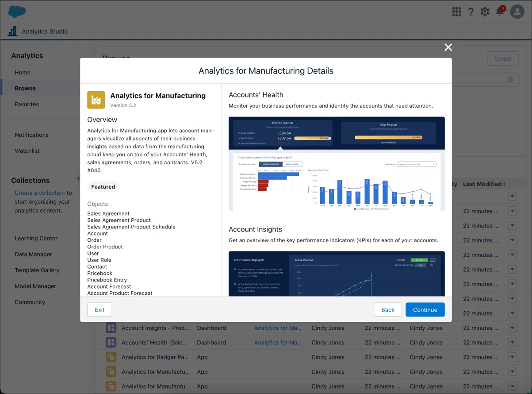
Task: Open the App Launcher grid icon
Action: tap(457, 12)
